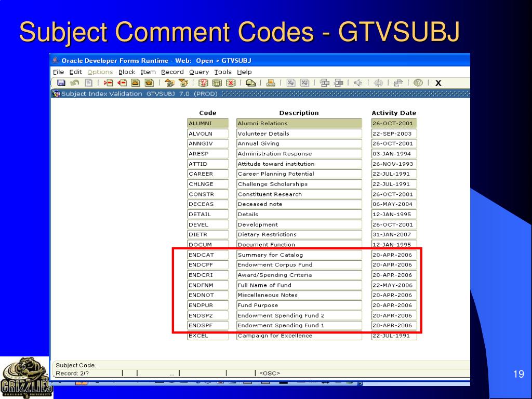Click the Rollback toolbar icon
Screen dimensions: 532x399
tap(74, 83)
